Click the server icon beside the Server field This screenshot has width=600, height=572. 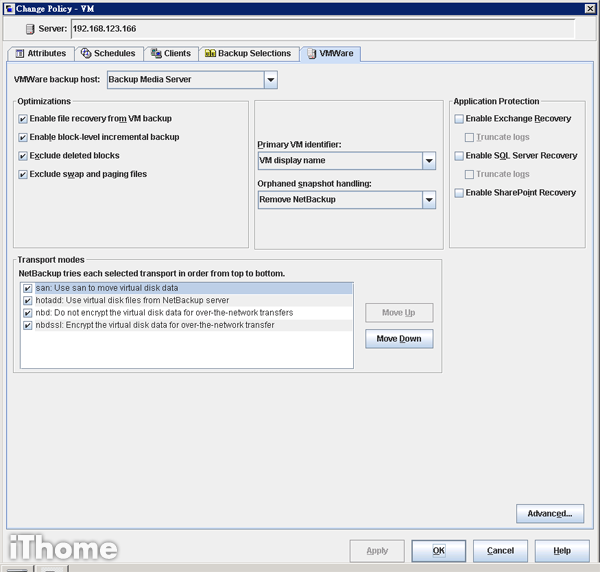click(30, 29)
